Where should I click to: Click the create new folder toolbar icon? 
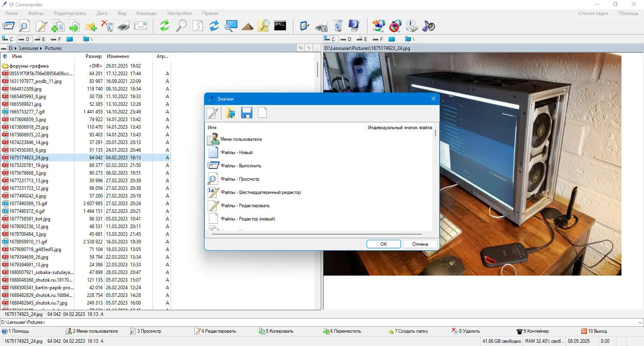[x=91, y=26]
